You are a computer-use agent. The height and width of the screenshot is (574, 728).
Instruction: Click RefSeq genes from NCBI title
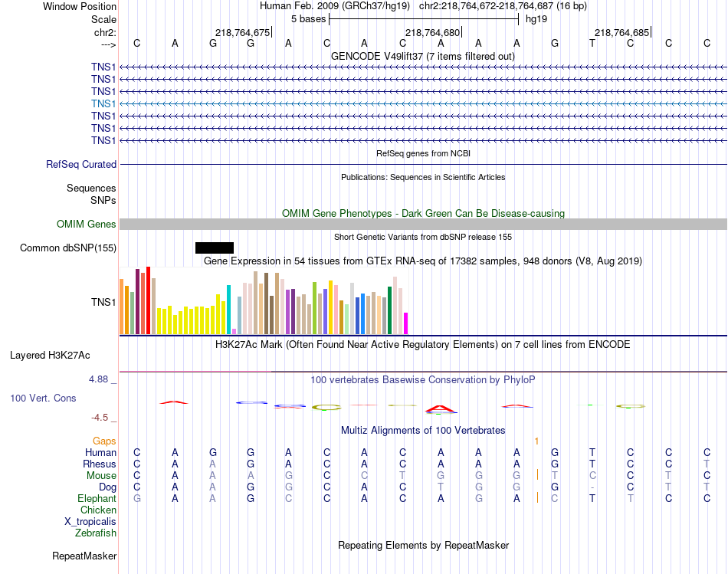coord(423,153)
